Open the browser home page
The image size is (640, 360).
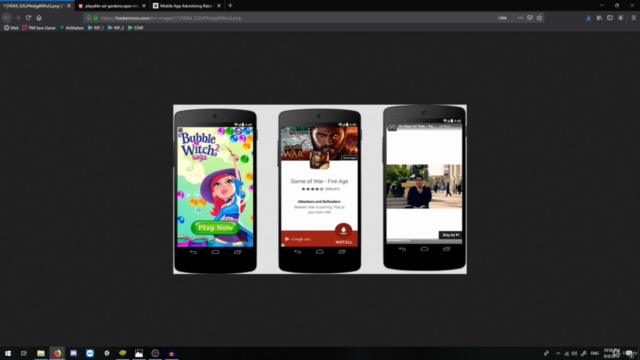tap(39, 18)
